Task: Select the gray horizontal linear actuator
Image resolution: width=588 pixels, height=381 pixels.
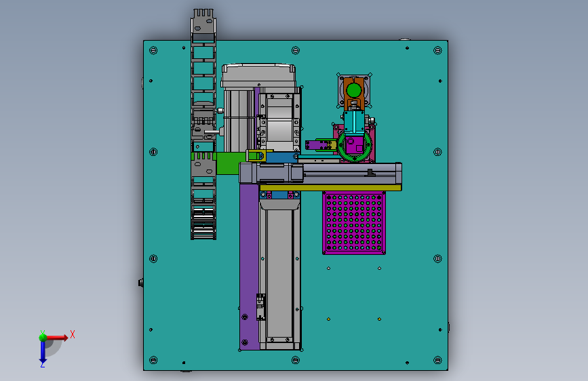Action: (320, 174)
